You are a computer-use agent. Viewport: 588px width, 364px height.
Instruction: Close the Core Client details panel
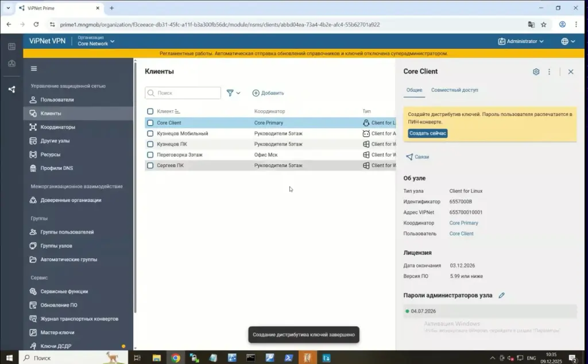pos(571,72)
